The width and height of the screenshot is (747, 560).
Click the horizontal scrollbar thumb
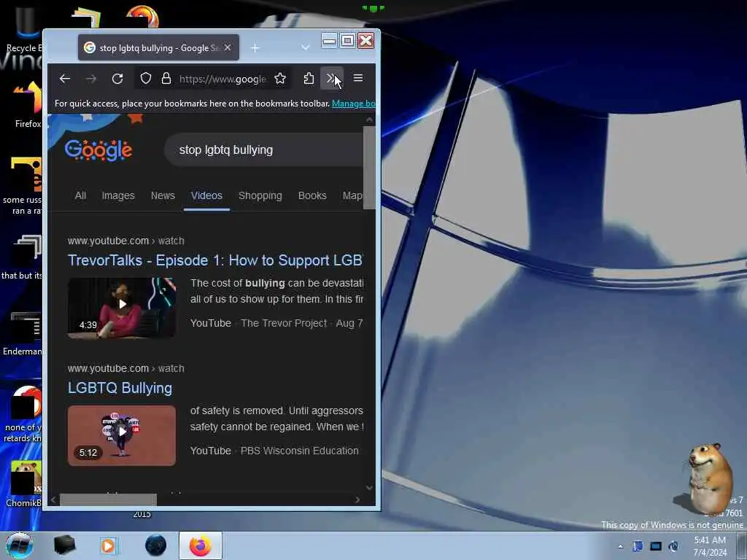pyautogui.click(x=108, y=499)
